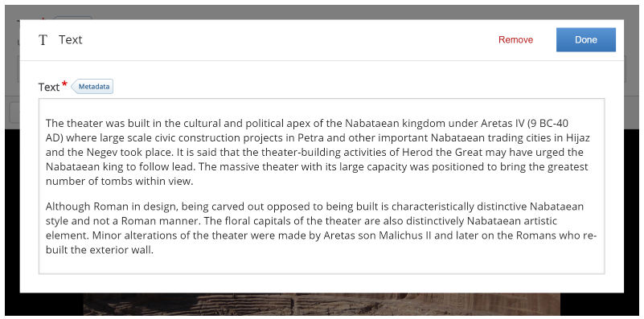Click the Done button
Image resolution: width=644 pixels, height=319 pixels.
click(x=585, y=40)
